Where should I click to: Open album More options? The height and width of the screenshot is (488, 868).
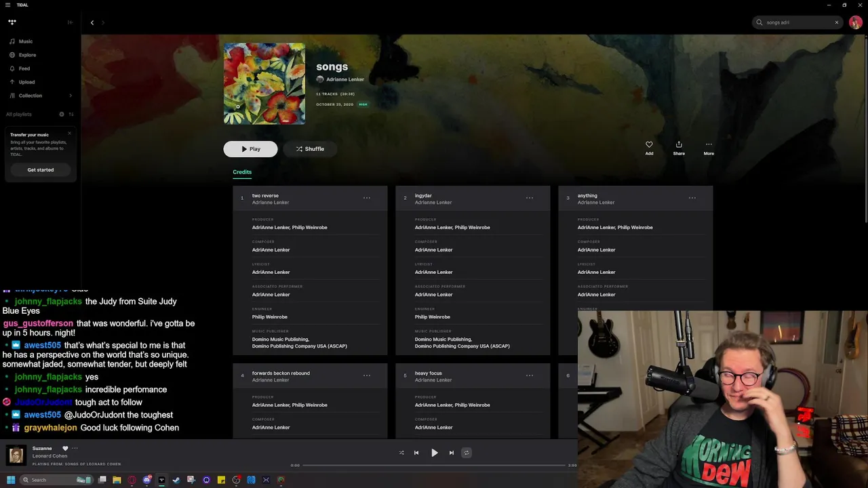pos(709,148)
